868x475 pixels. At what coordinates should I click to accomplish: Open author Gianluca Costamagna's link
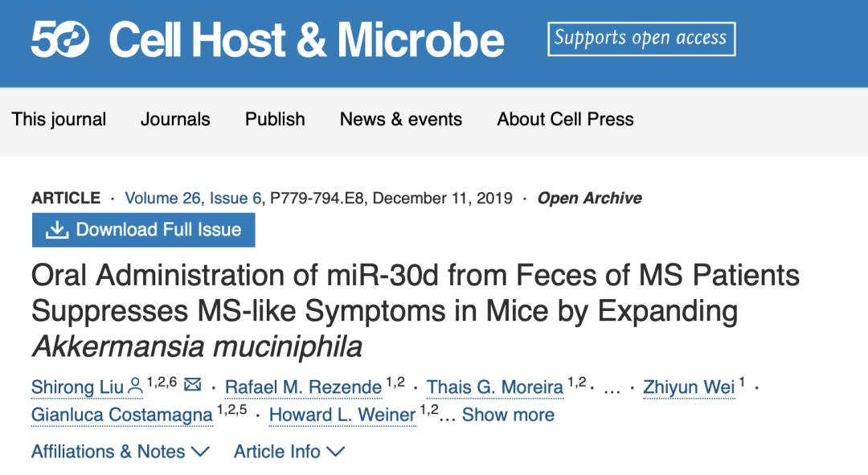122,415
